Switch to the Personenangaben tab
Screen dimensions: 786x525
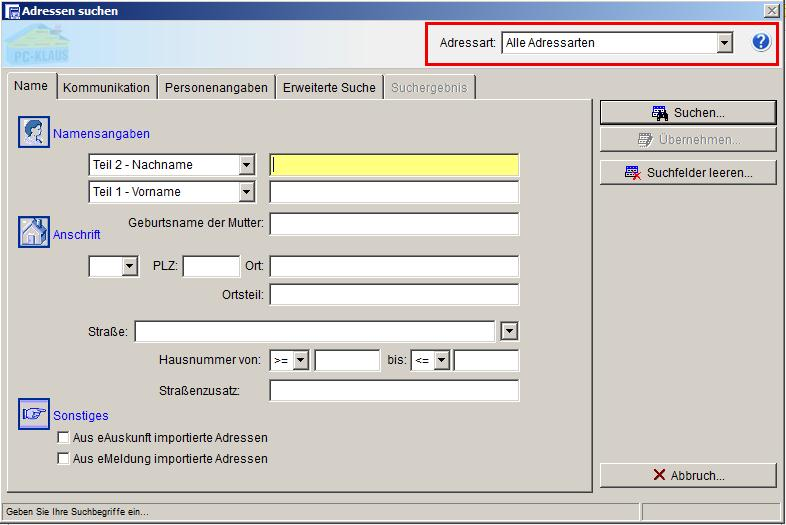[x=216, y=88]
